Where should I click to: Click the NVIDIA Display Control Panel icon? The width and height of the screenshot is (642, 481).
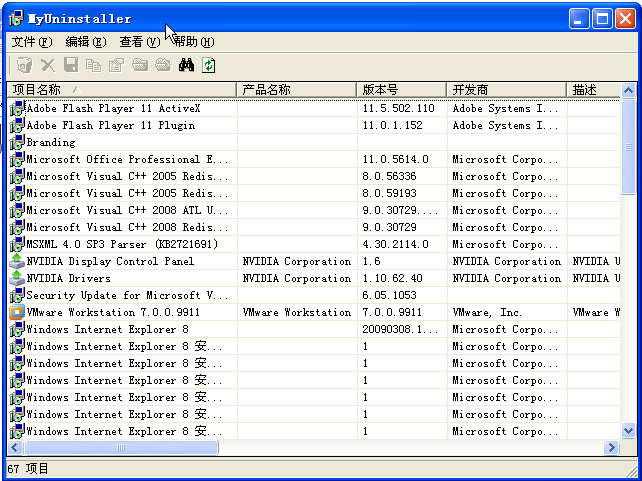17,261
